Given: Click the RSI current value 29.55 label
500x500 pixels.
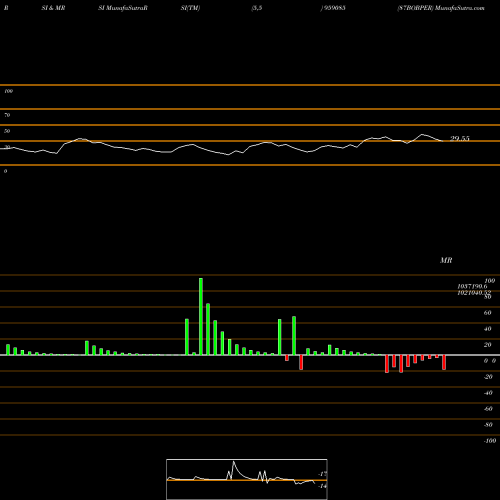Looking at the screenshot, I should tap(460, 138).
